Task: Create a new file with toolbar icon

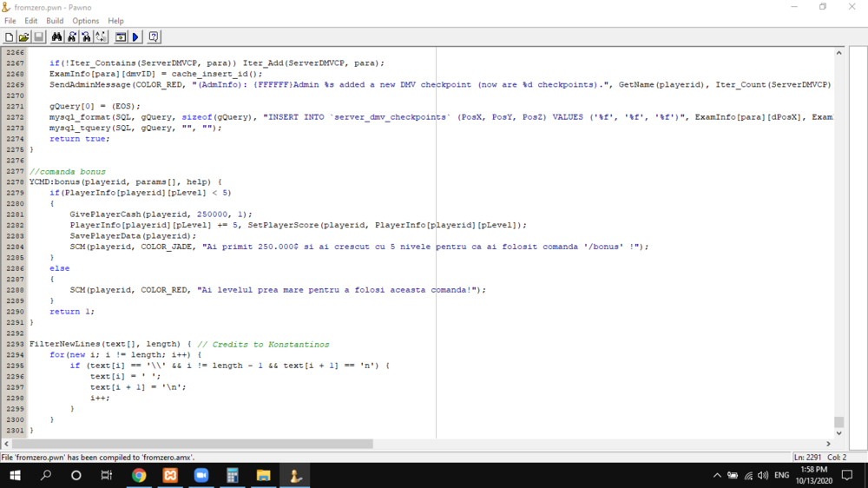Action: [x=10, y=37]
